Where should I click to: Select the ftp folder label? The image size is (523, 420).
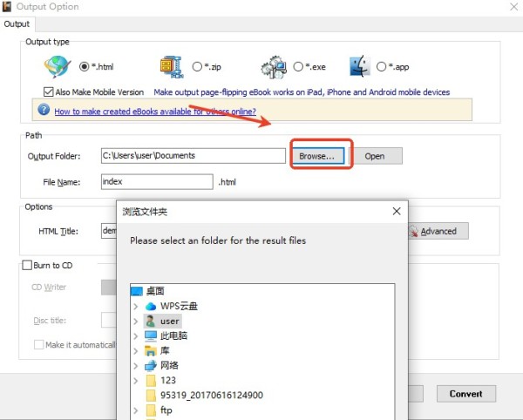166,410
